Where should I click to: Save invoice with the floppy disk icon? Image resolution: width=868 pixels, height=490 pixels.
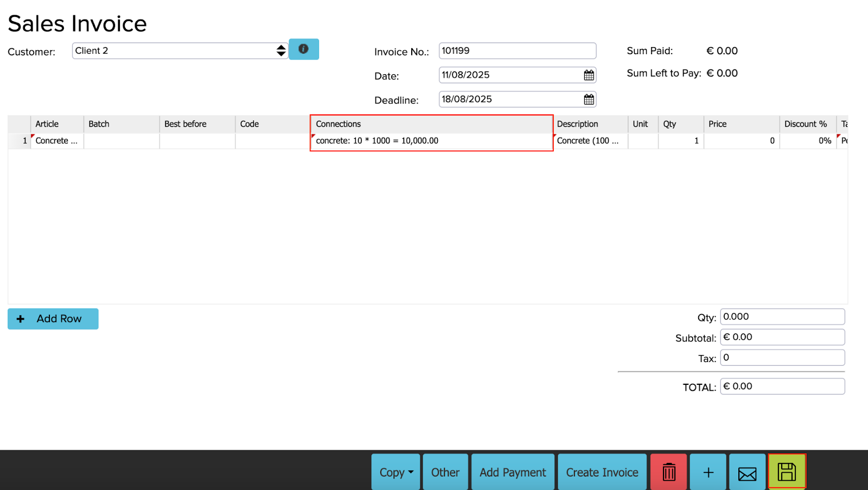tap(787, 472)
